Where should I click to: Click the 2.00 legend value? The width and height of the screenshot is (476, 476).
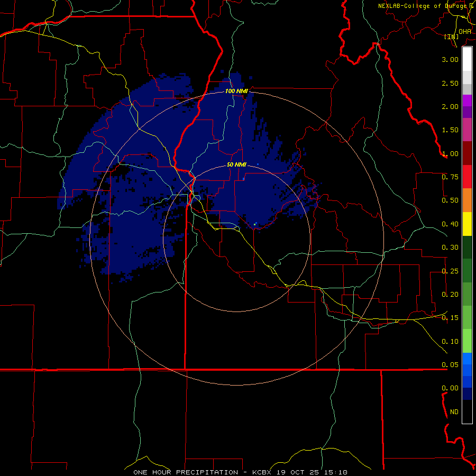point(450,106)
